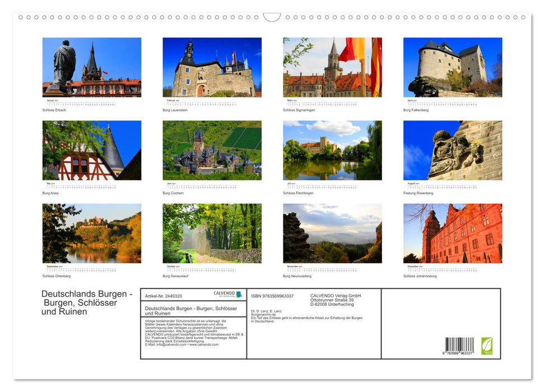Click the green eco leaf icon
Image resolution: width=544 pixels, height=392 pixels.
coord(486,346)
